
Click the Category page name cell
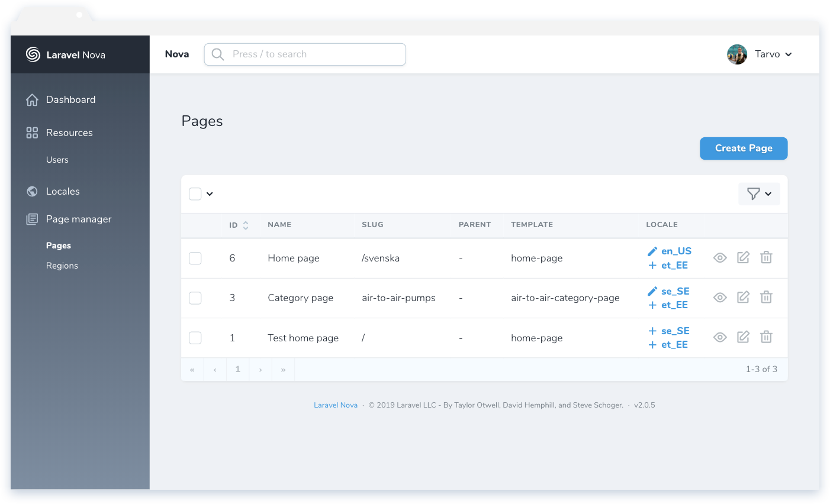pos(301,298)
